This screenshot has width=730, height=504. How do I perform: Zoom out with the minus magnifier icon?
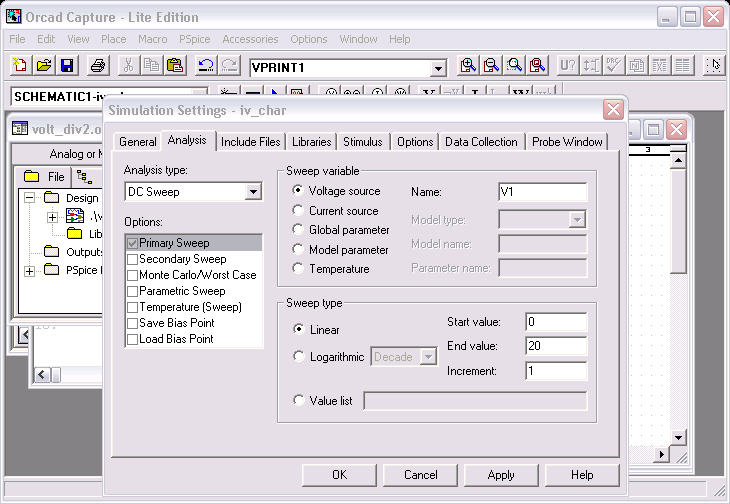coord(491,66)
